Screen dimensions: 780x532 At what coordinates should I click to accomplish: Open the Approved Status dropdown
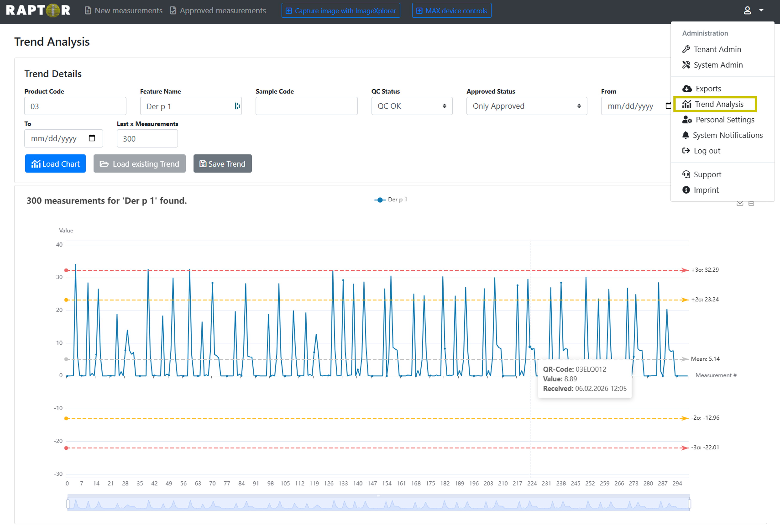526,106
